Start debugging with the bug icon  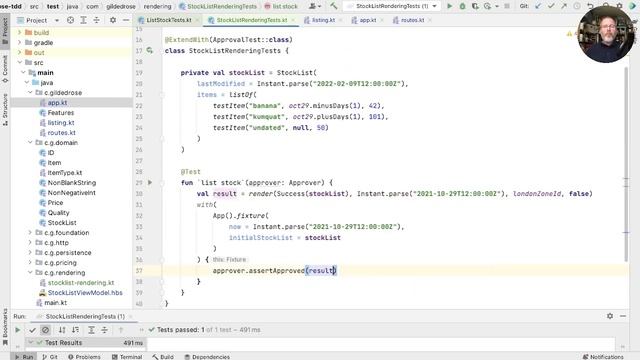[462, 6]
